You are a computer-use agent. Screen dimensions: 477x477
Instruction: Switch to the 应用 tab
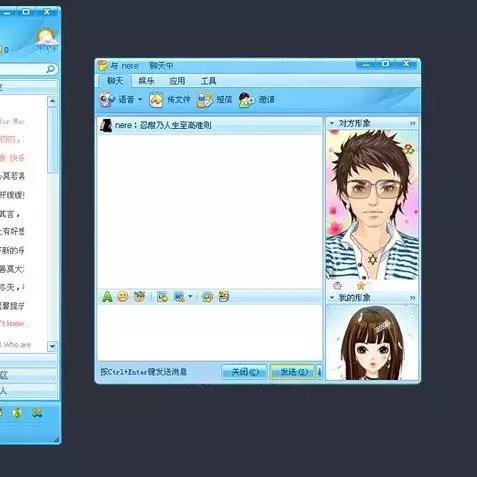tap(177, 81)
